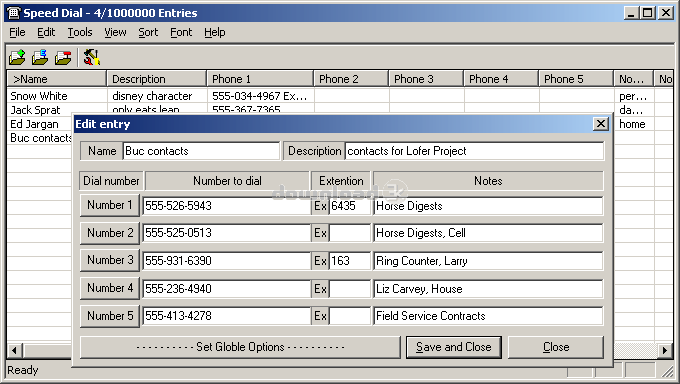Click the empty extension field for Number 5
The image size is (680, 384).
coord(350,316)
